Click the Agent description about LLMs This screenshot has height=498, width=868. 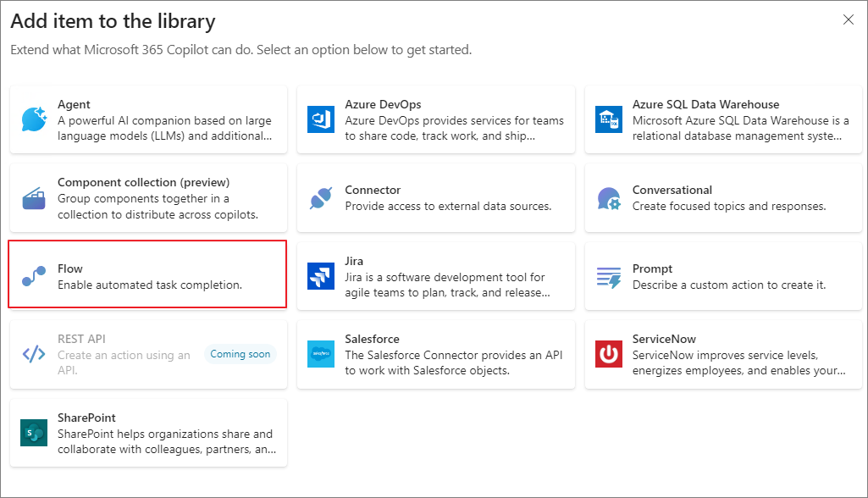click(165, 128)
